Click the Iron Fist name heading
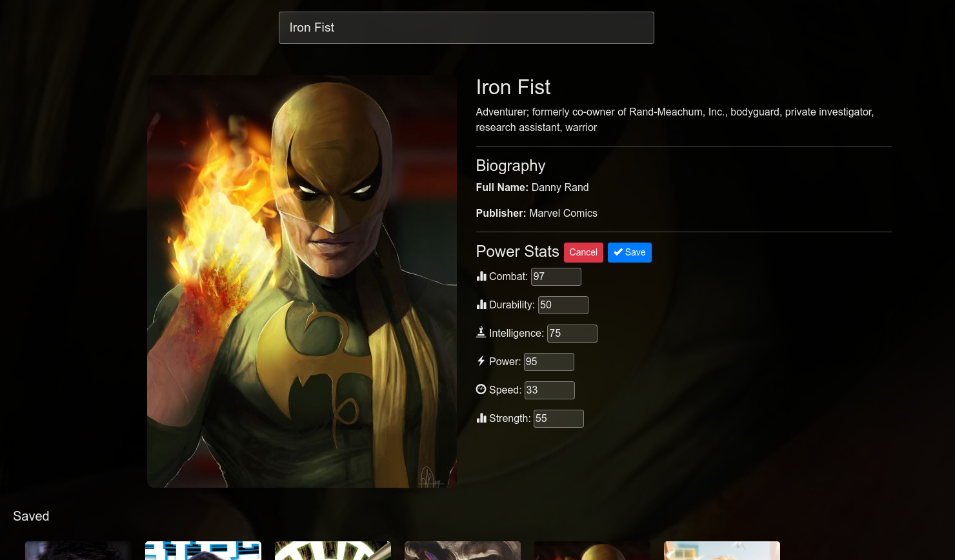This screenshot has width=955, height=560. [x=513, y=87]
